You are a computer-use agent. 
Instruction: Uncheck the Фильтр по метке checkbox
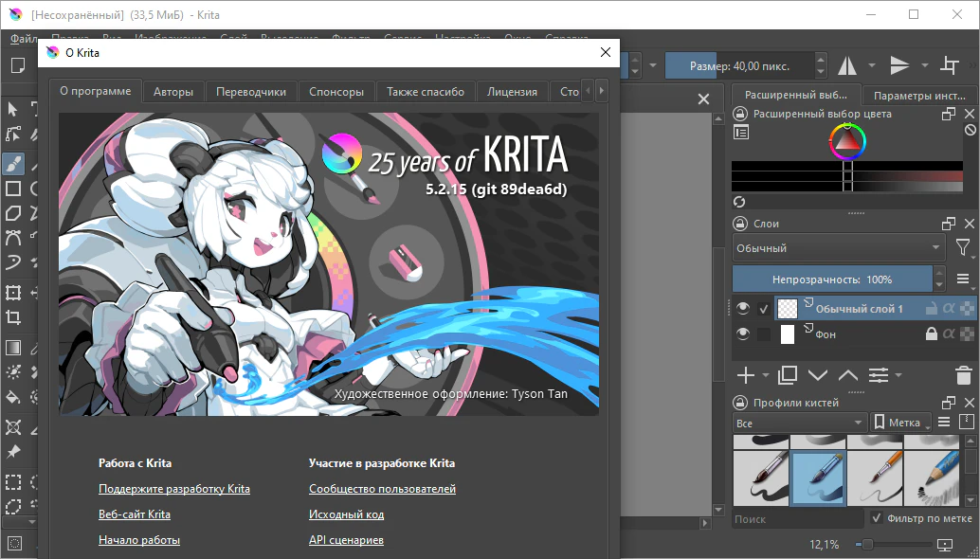(x=877, y=518)
